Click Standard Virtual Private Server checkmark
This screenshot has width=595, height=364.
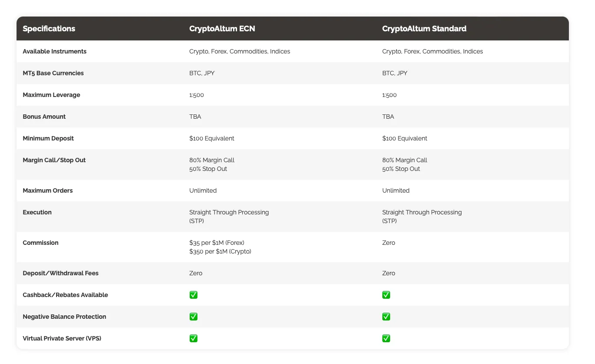tap(386, 338)
